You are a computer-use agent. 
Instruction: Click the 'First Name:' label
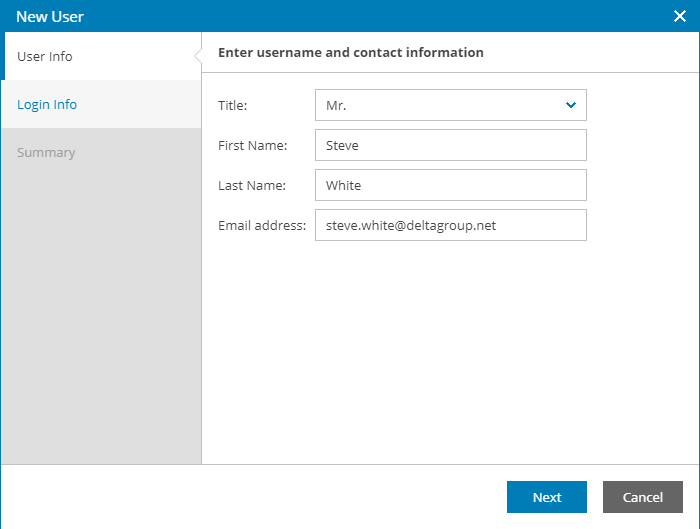[252, 145]
